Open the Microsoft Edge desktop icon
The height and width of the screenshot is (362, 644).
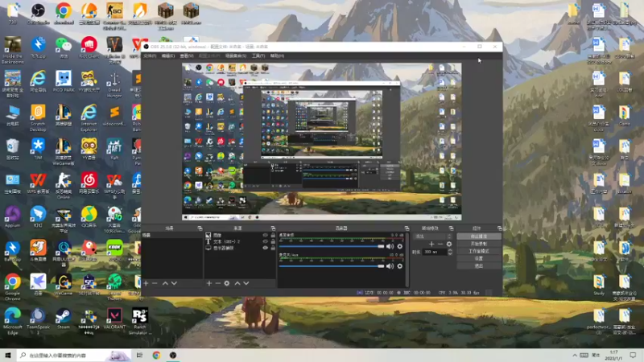pyautogui.click(x=12, y=321)
